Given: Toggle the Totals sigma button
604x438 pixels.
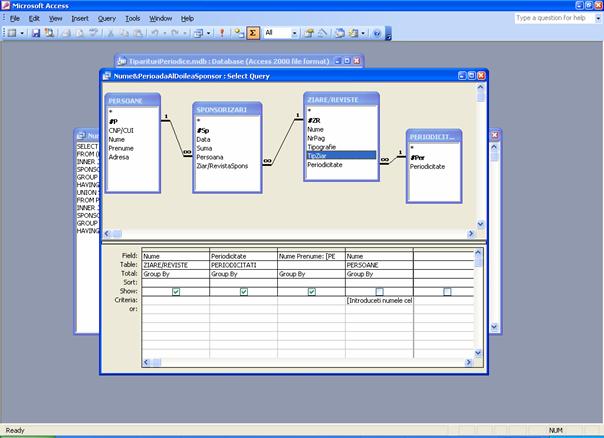Looking at the screenshot, I should 253,33.
